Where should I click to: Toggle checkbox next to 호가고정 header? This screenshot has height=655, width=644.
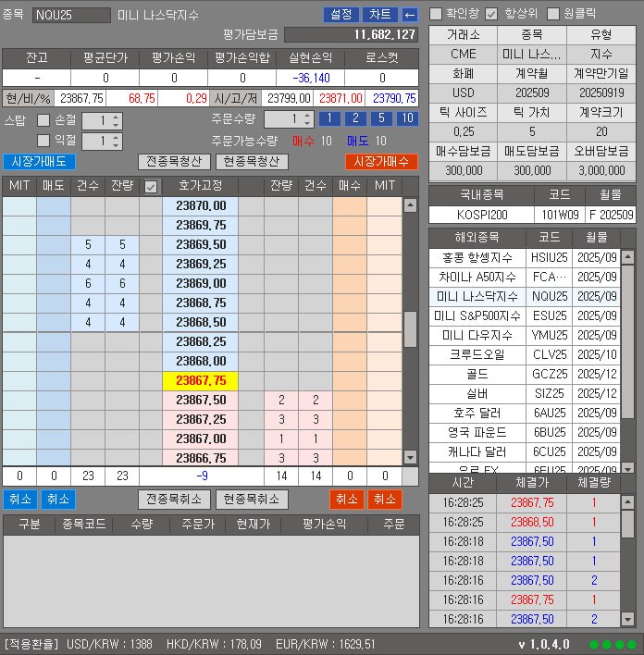[x=151, y=187]
